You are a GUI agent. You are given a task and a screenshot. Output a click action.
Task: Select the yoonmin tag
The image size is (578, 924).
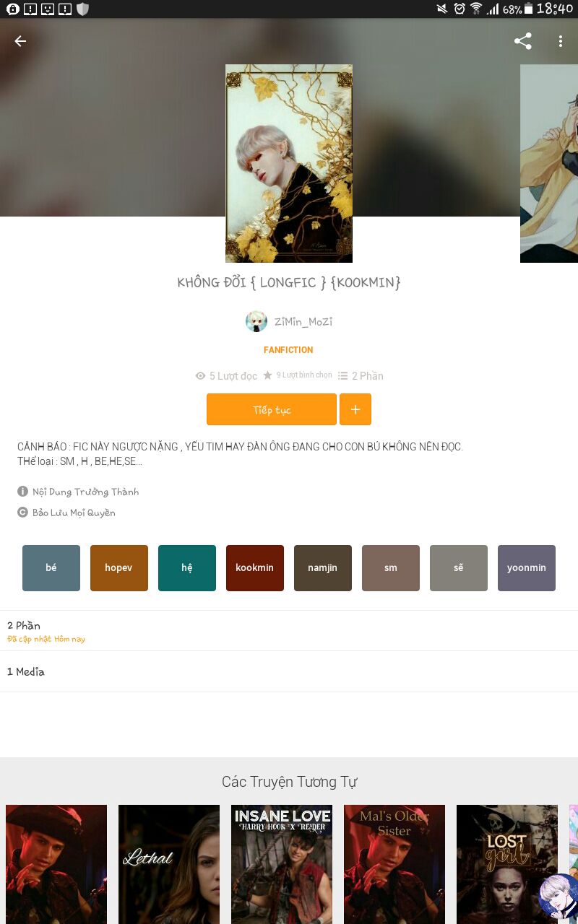point(527,568)
